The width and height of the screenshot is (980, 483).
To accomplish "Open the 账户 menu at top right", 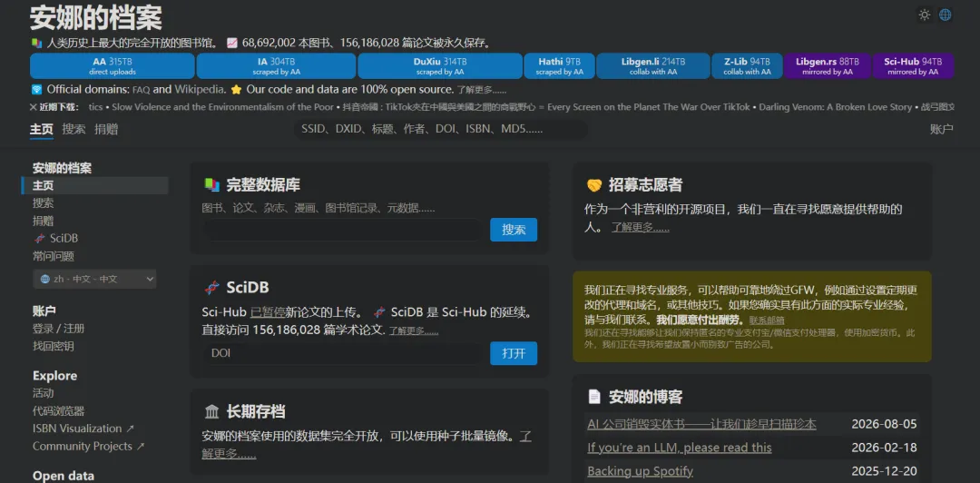I will [x=941, y=130].
